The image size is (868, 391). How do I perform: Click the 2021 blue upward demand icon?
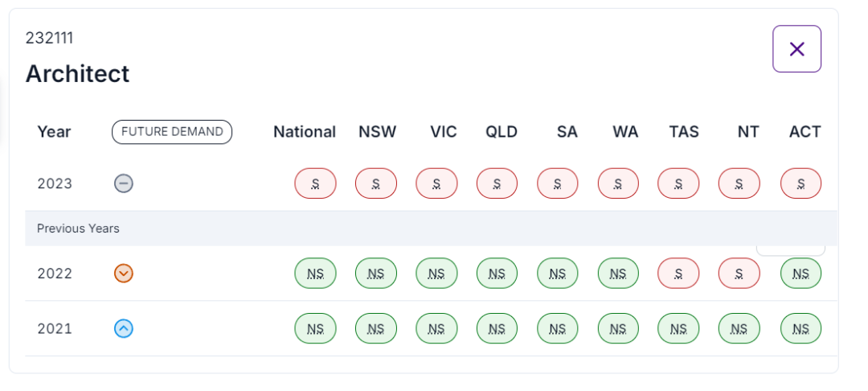click(x=124, y=328)
